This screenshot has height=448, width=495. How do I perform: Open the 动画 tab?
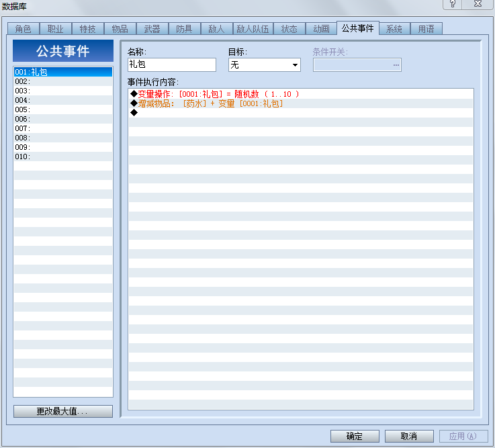[321, 29]
